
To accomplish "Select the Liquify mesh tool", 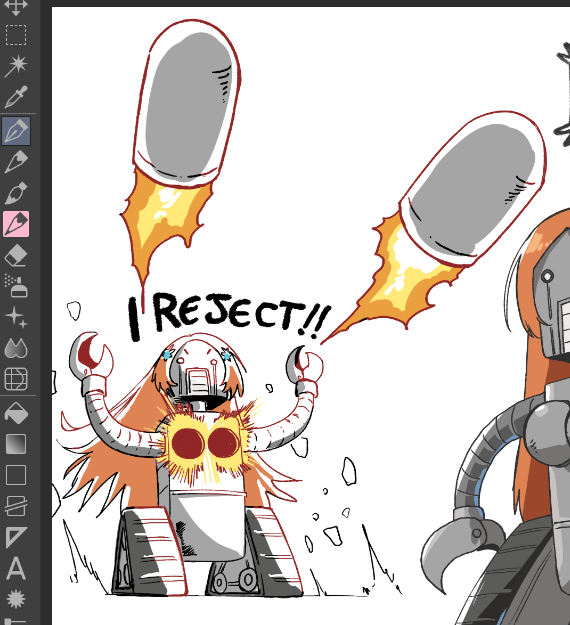I will point(16,379).
